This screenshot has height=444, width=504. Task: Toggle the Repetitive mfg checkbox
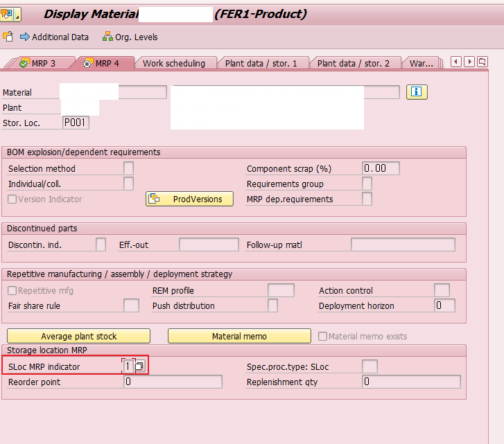[x=12, y=290]
